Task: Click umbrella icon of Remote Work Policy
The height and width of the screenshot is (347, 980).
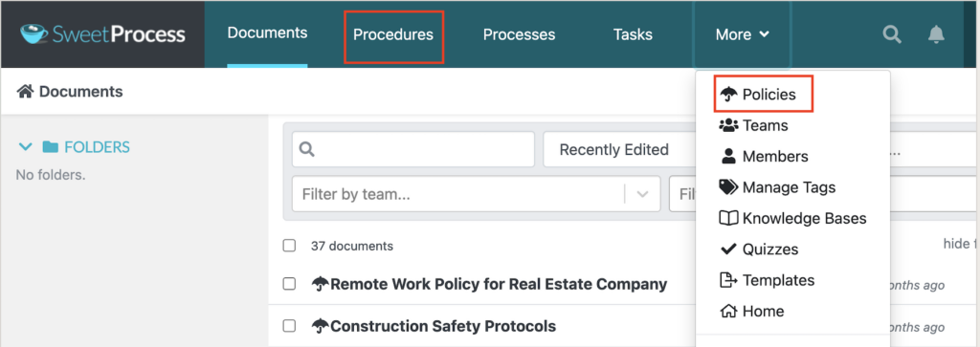Action: pos(320,285)
